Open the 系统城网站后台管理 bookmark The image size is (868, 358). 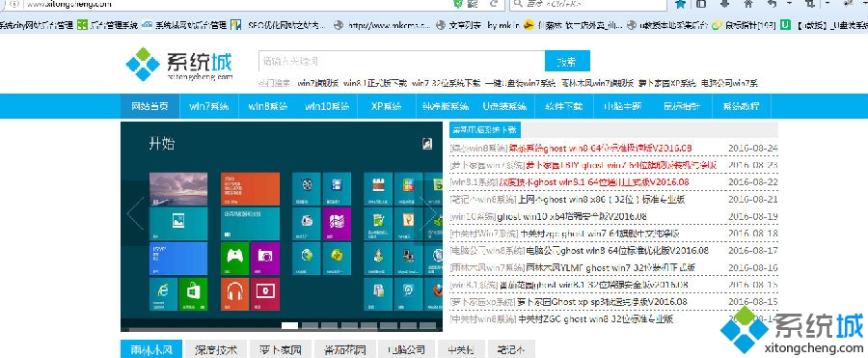click(x=184, y=25)
